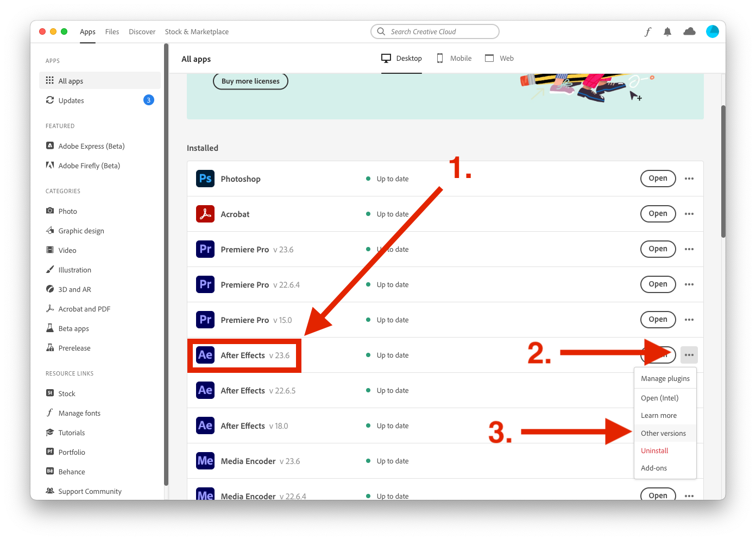Click the Media Encoder v 23.6 icon

tap(205, 461)
